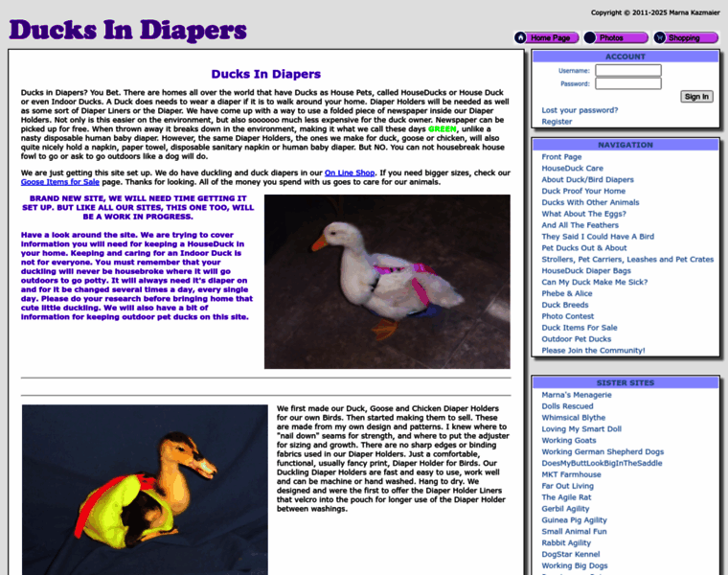Open HouseDuck Diaper Bags link
The width and height of the screenshot is (728, 575).
(x=586, y=271)
